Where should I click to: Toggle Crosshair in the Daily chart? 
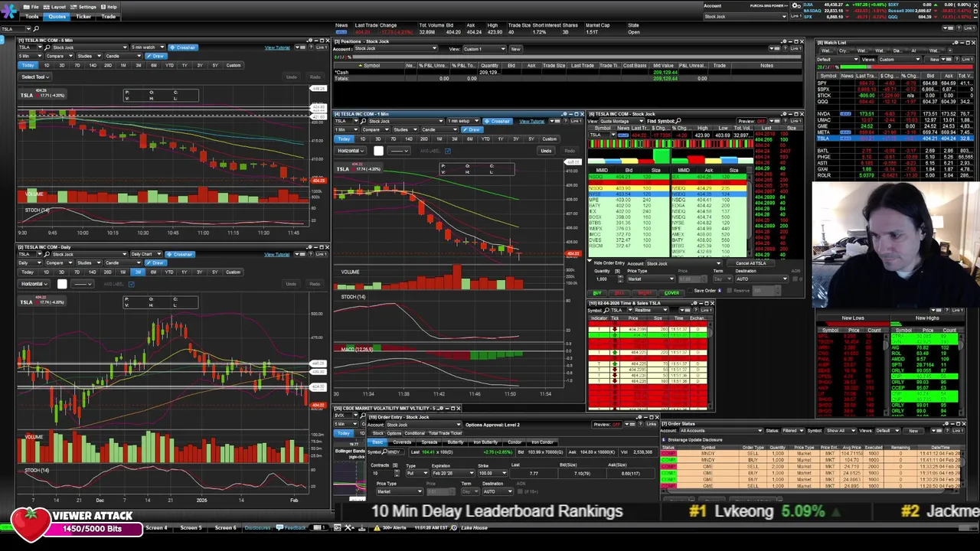[180, 254]
